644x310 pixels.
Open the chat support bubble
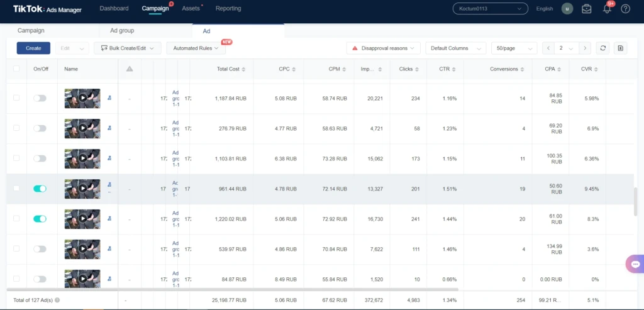pos(635,264)
